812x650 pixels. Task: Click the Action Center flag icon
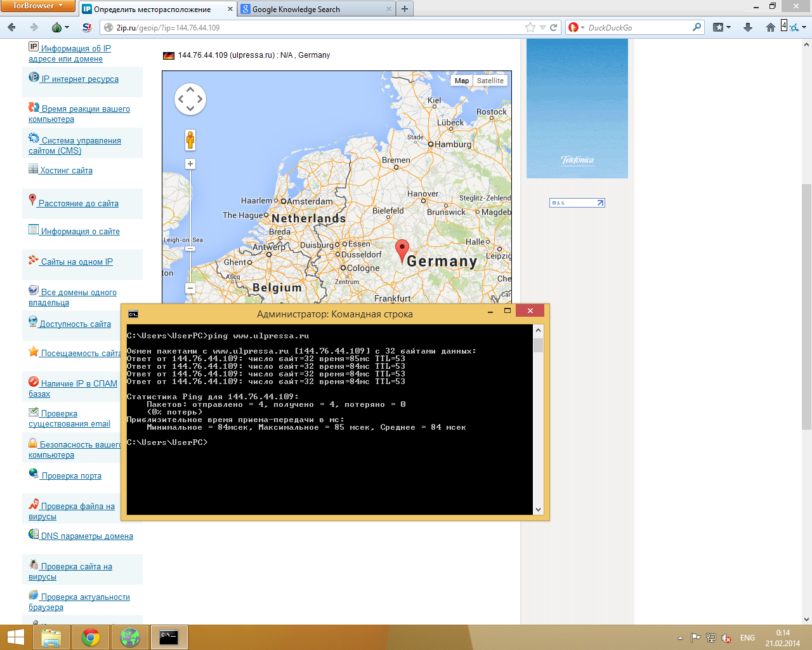point(695,638)
